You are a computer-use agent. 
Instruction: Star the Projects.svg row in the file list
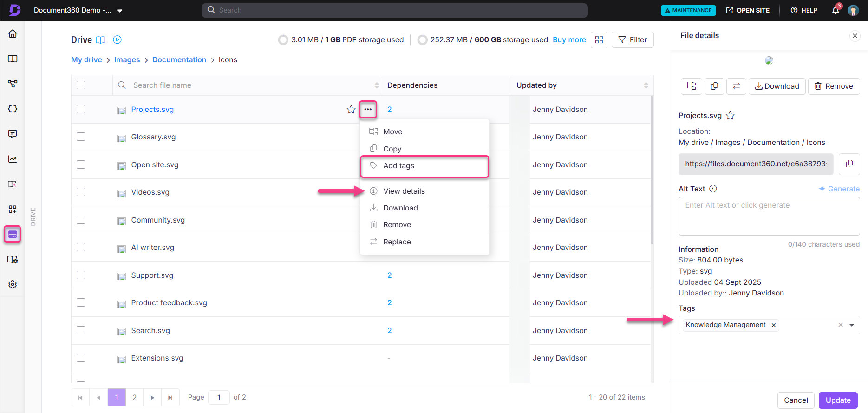coord(351,110)
